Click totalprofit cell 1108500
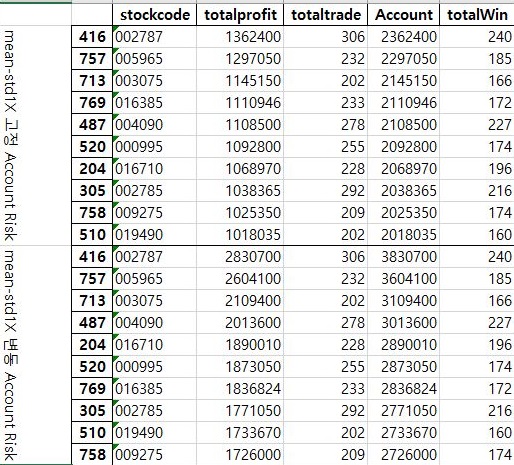Image resolution: width=514 pixels, height=465 pixels. pyautogui.click(x=240, y=125)
